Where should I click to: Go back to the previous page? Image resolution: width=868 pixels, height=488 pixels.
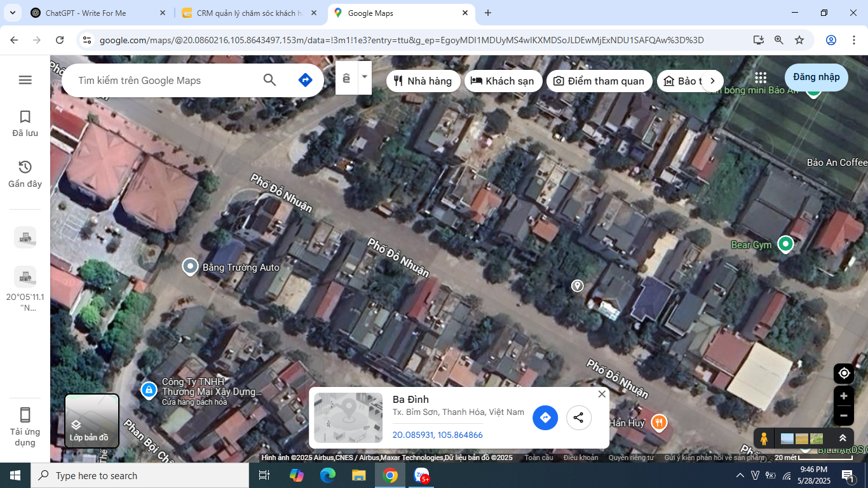14,40
